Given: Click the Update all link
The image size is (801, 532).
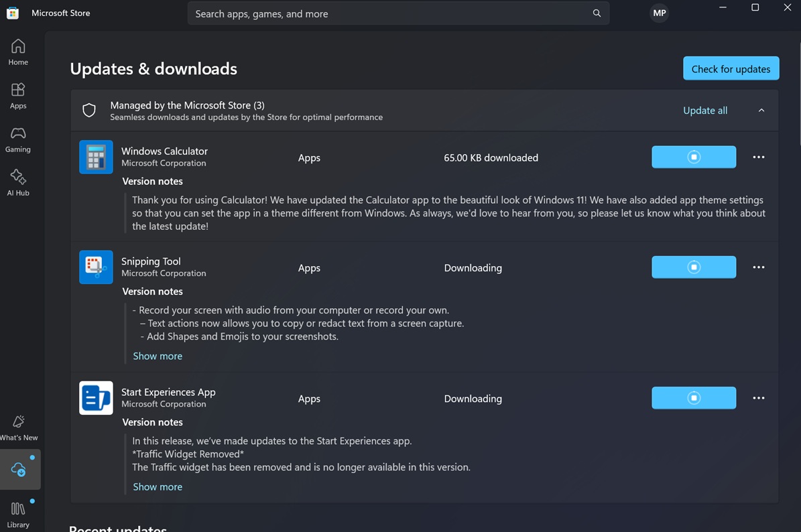Looking at the screenshot, I should click(704, 111).
